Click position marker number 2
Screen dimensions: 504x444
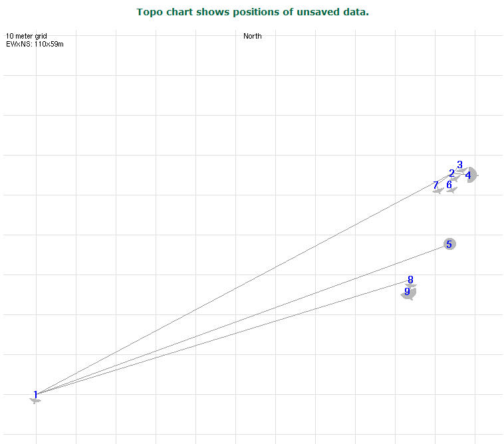(451, 173)
